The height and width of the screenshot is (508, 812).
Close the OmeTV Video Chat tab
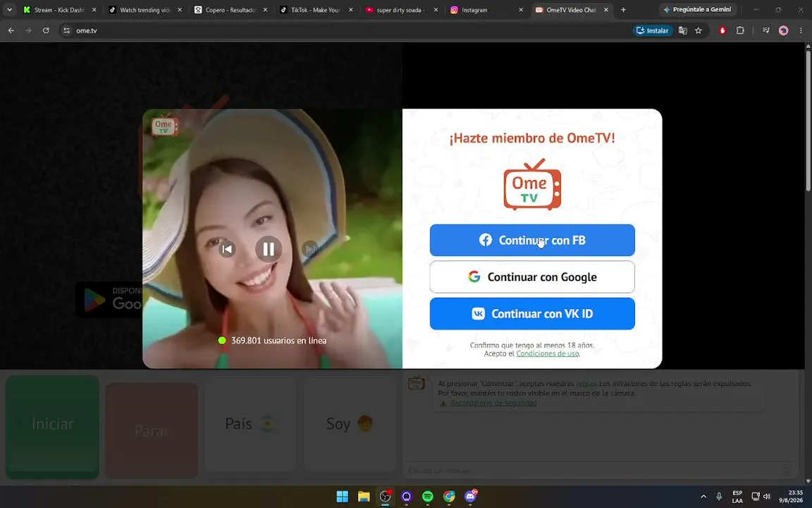(606, 10)
